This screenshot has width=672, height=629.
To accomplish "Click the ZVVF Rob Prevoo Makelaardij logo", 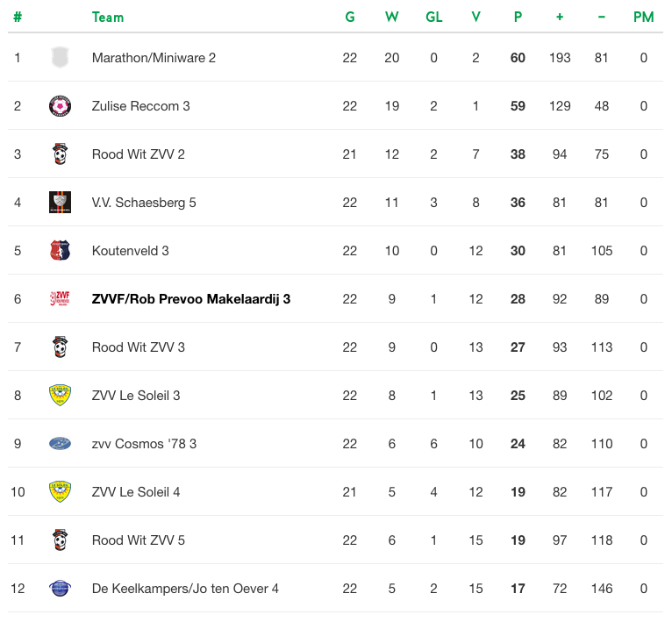I will (x=60, y=298).
